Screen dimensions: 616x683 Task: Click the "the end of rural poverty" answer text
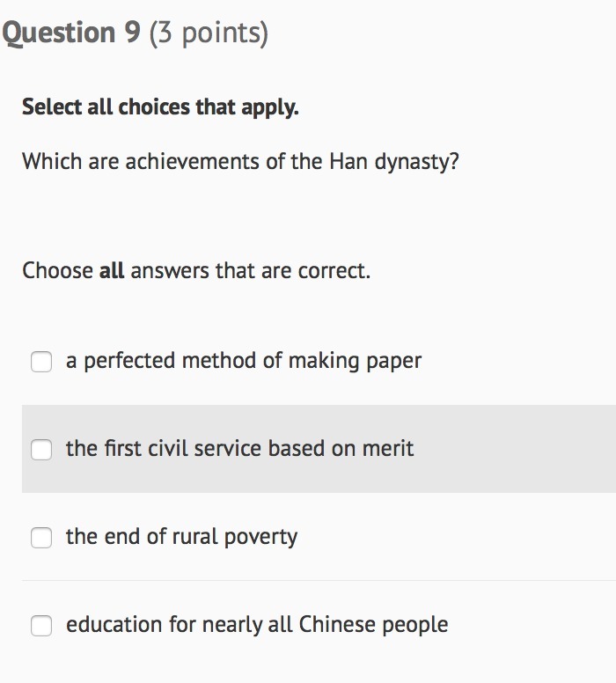pyautogui.click(x=181, y=537)
